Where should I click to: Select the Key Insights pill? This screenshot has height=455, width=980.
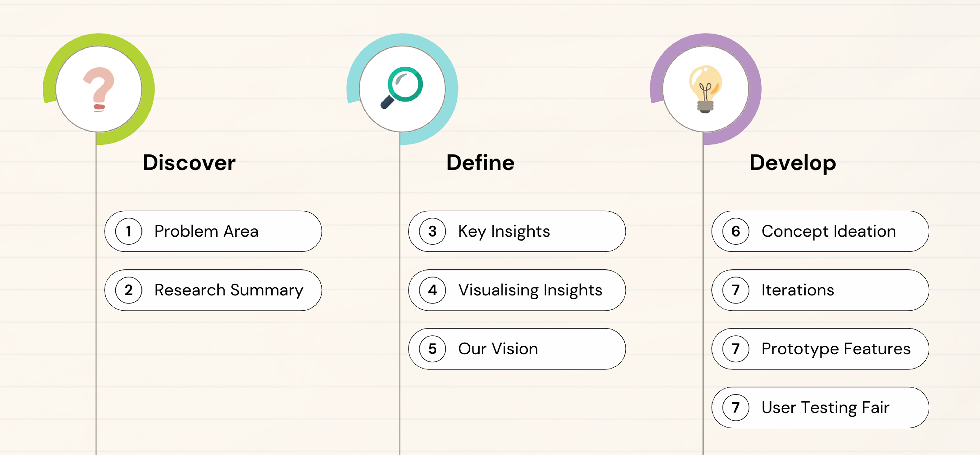point(517,231)
